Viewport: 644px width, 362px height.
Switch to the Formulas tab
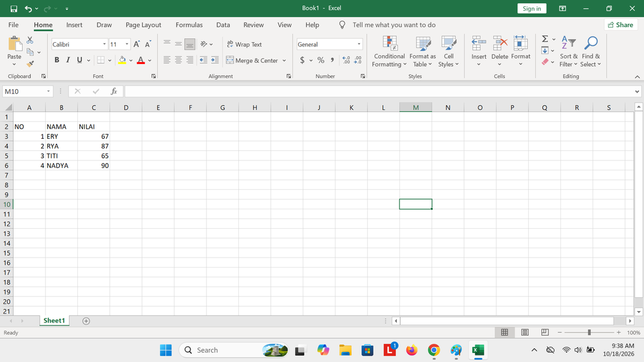click(189, 25)
